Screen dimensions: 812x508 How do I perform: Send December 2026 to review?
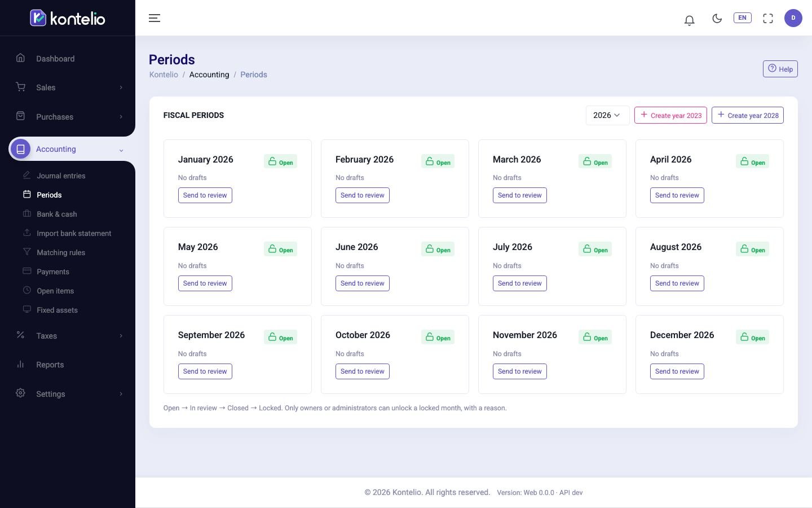point(677,371)
